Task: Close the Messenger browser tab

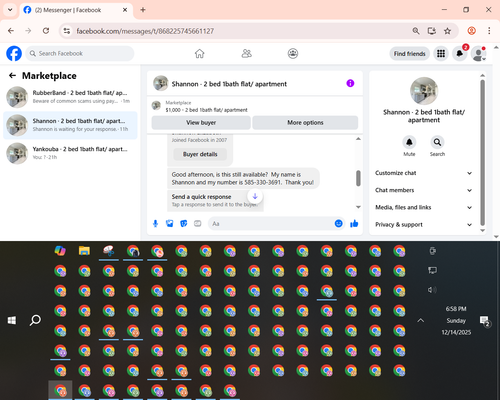Action: (125, 10)
